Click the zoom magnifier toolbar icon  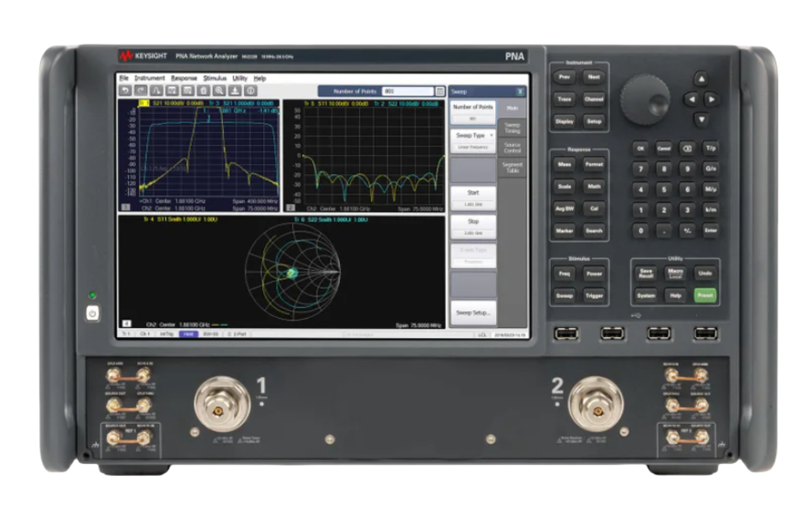[219, 91]
